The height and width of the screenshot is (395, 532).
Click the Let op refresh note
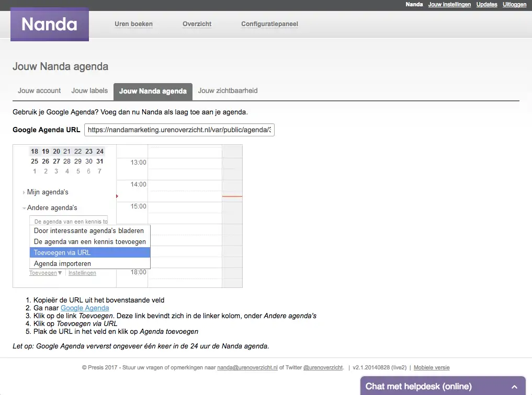[x=141, y=346]
